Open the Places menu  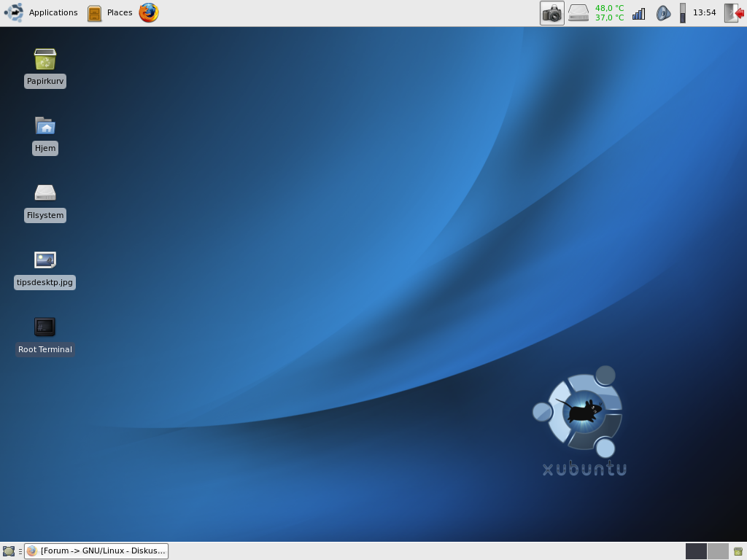[110, 13]
